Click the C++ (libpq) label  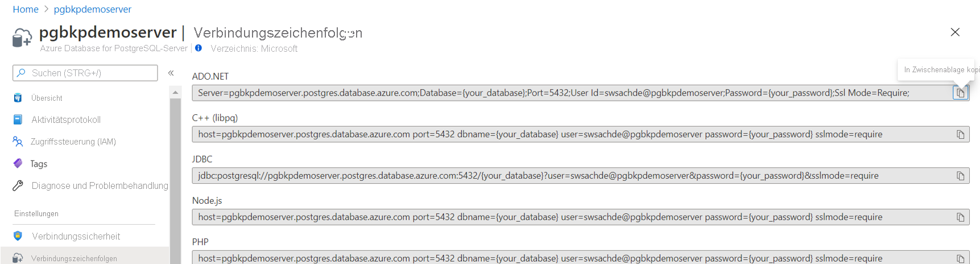pos(215,118)
